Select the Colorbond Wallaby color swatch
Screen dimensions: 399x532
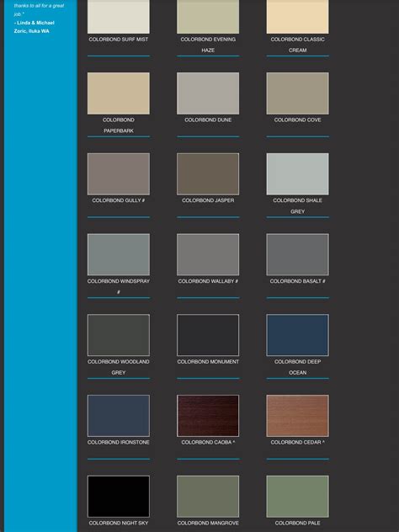208,254
